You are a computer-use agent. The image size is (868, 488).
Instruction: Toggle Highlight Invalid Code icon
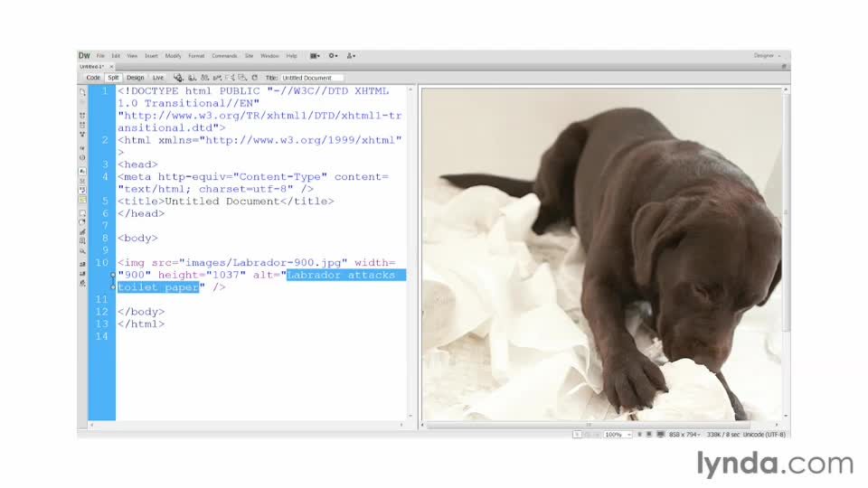[x=82, y=181]
